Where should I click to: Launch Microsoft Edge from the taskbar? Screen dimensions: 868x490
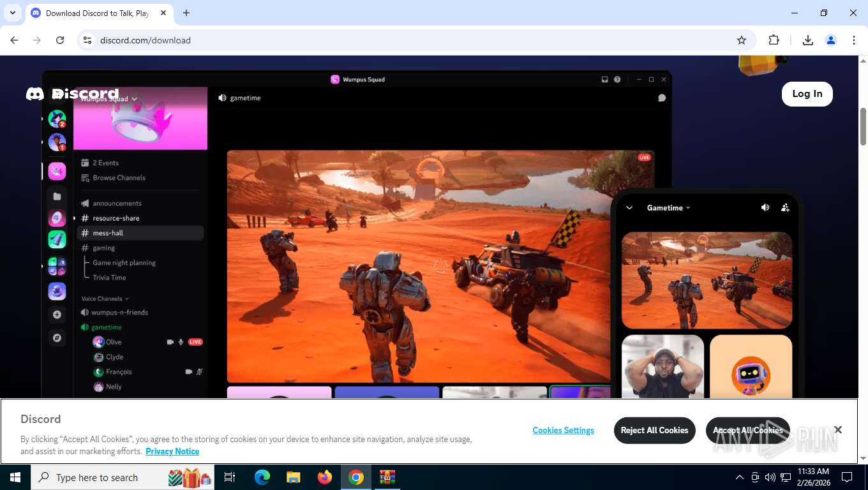pos(262,477)
